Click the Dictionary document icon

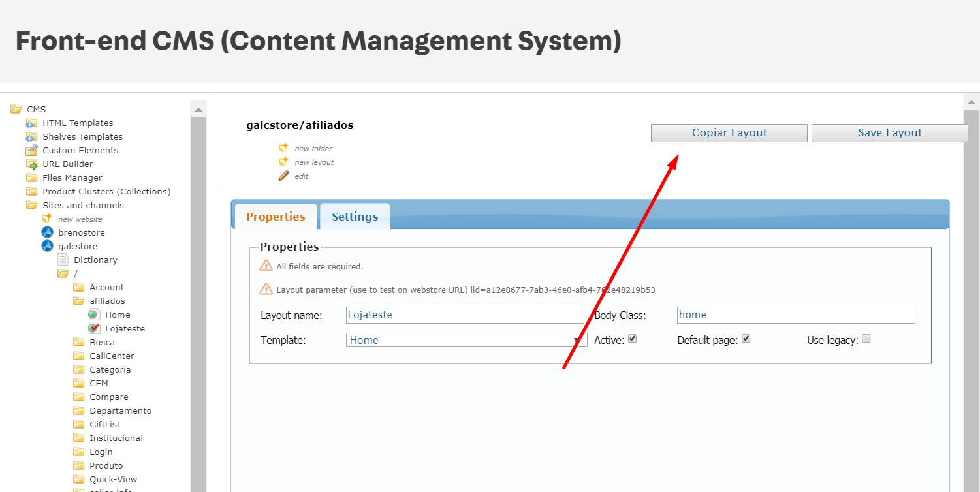click(63, 260)
